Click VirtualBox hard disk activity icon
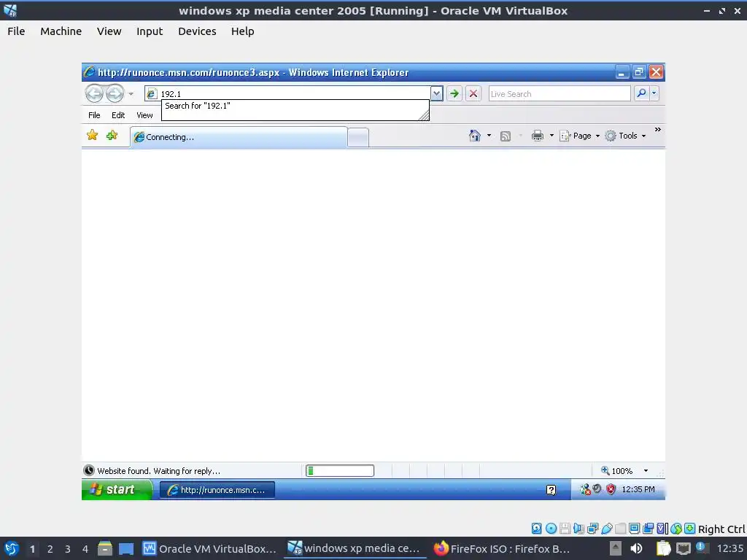 click(x=536, y=529)
